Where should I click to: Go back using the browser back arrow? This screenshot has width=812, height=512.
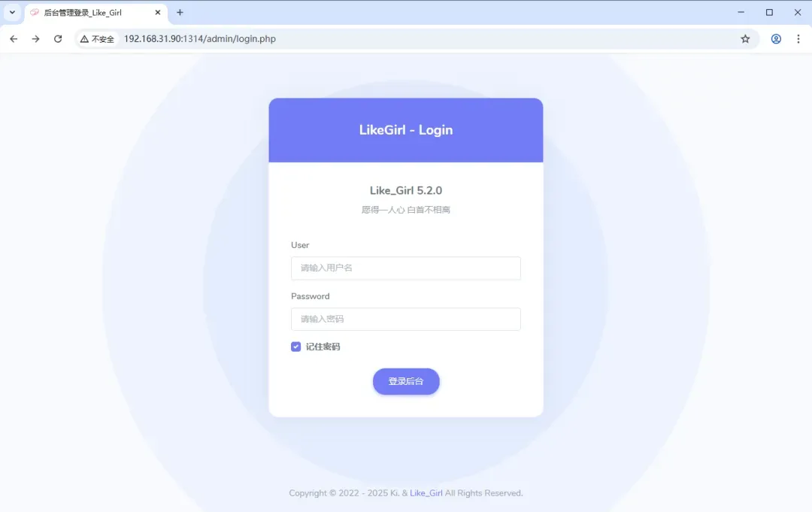(x=14, y=39)
